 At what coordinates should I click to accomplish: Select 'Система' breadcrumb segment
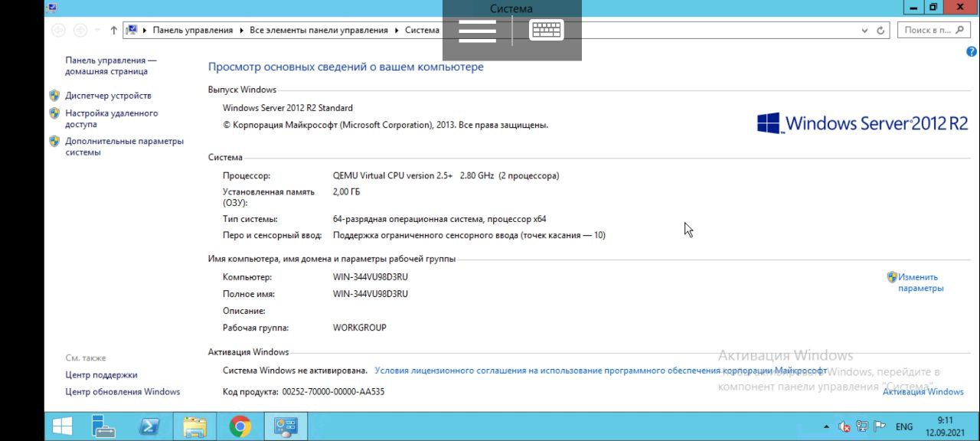click(x=423, y=31)
